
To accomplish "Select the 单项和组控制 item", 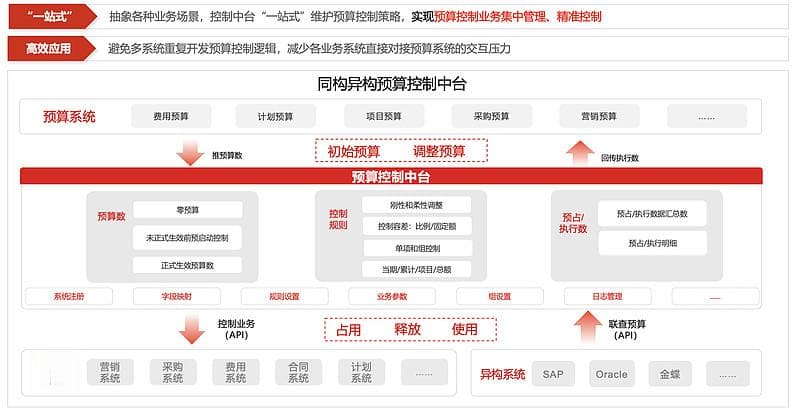I will point(417,248).
